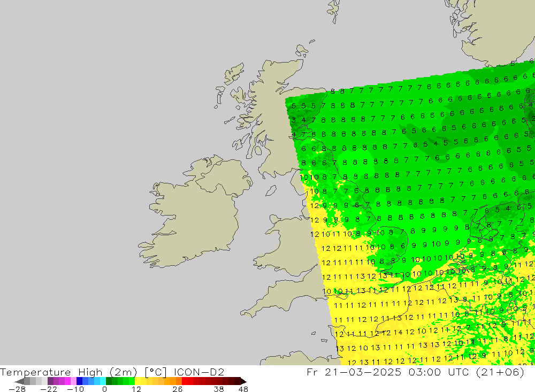
Task: Pick the dark purple legend swatch
Action: pos(50,381)
